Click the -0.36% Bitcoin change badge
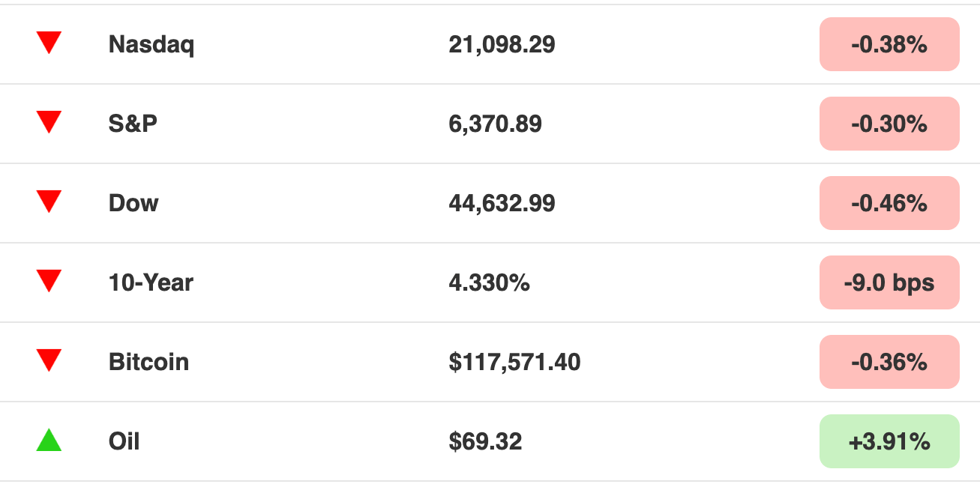 [x=889, y=362]
